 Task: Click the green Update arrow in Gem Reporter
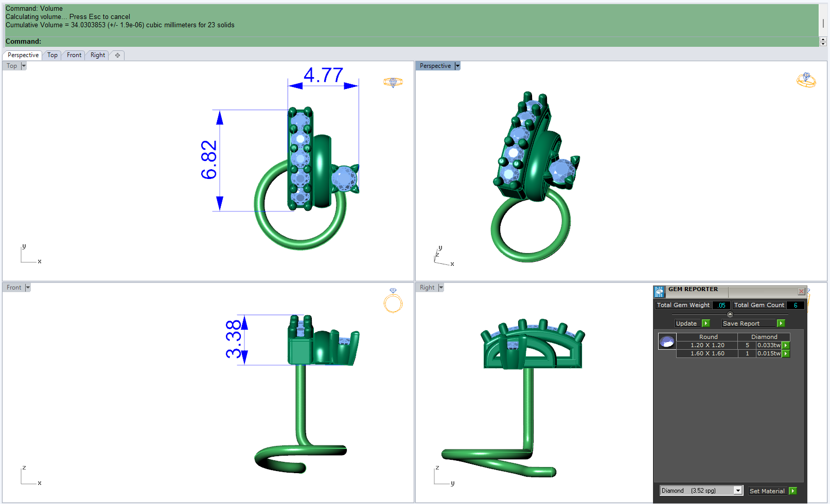tap(705, 323)
